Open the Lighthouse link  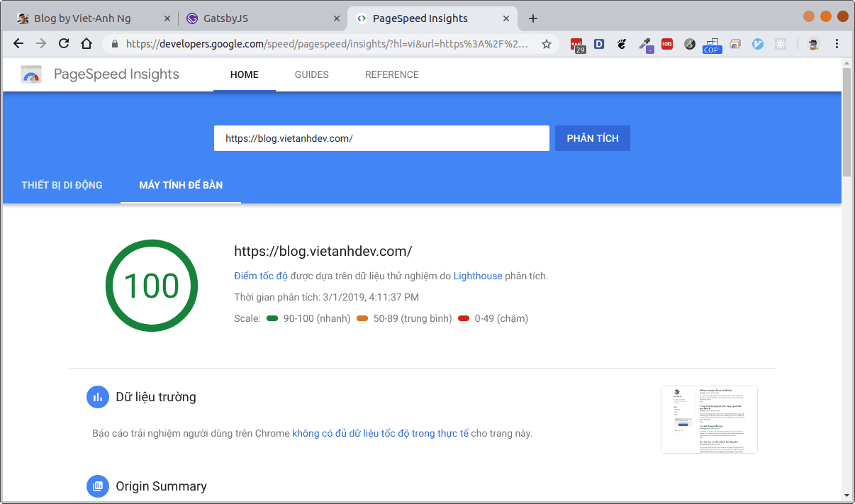click(478, 276)
